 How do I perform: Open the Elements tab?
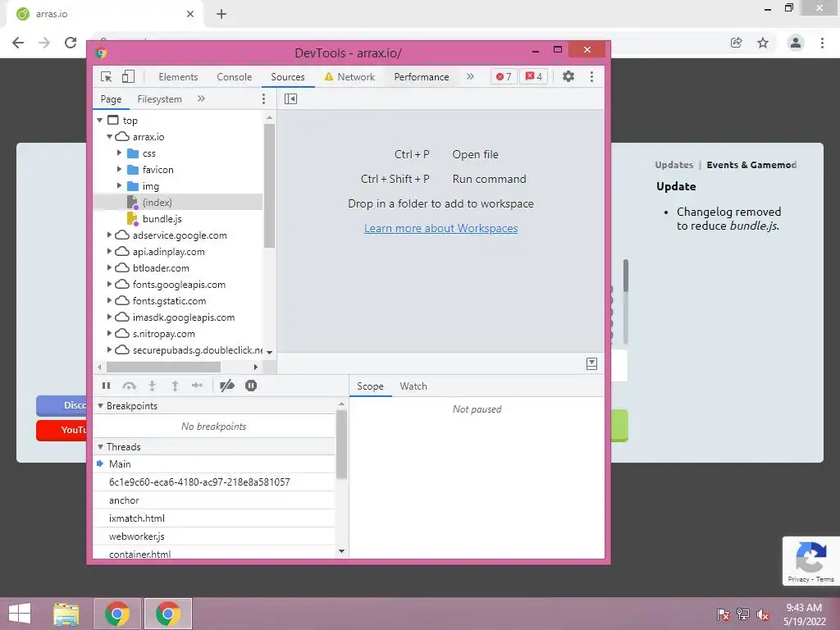(178, 77)
